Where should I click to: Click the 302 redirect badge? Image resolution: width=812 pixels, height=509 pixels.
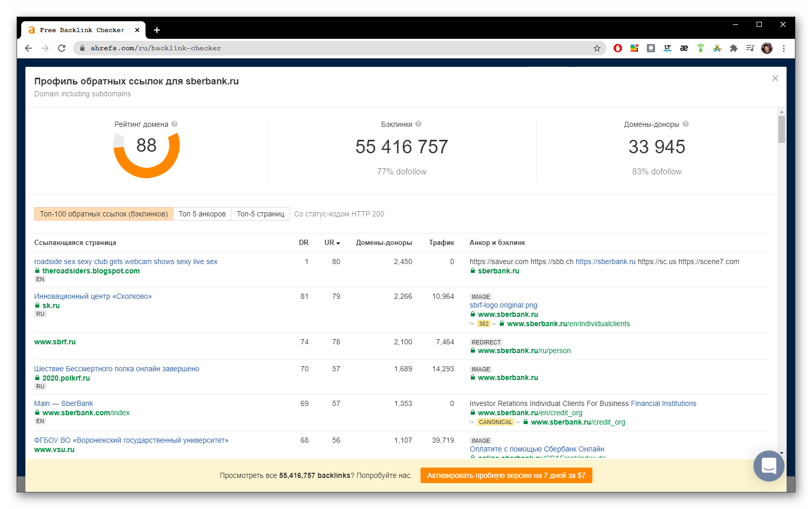click(484, 324)
